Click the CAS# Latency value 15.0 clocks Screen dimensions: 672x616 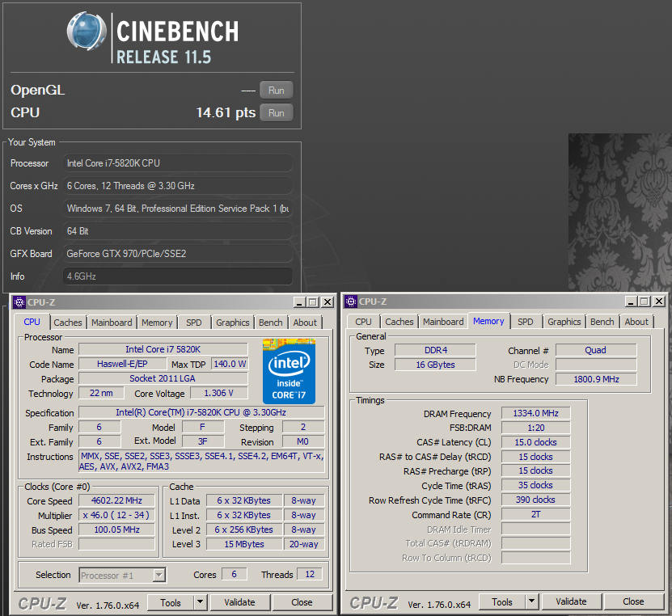click(x=535, y=442)
